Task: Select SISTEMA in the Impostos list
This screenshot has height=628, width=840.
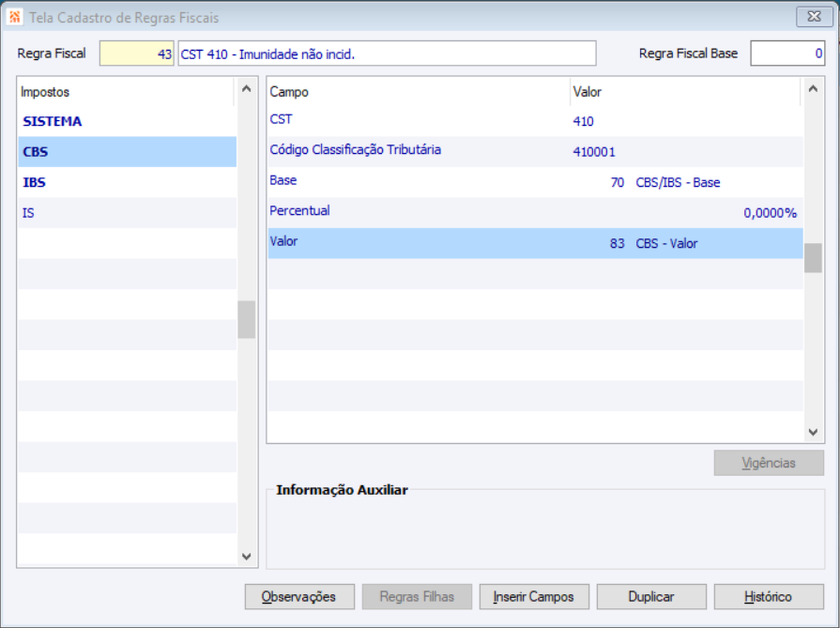Action: (x=127, y=122)
